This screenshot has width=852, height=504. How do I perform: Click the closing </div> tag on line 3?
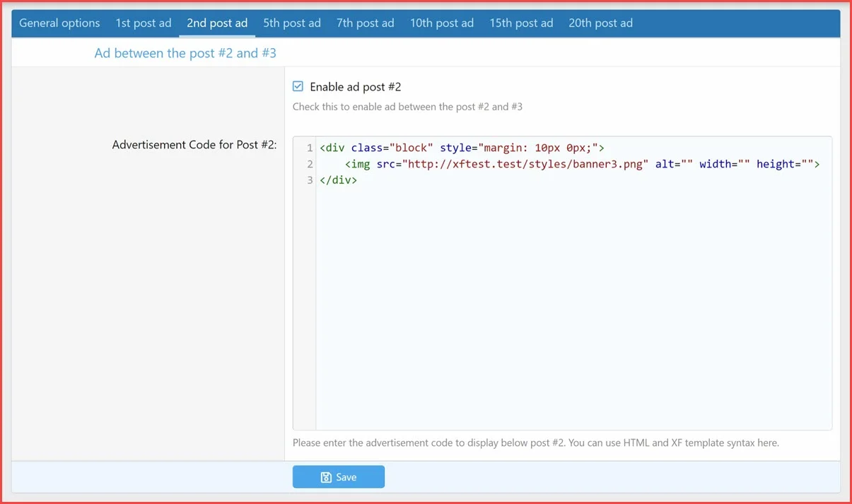pyautogui.click(x=338, y=180)
